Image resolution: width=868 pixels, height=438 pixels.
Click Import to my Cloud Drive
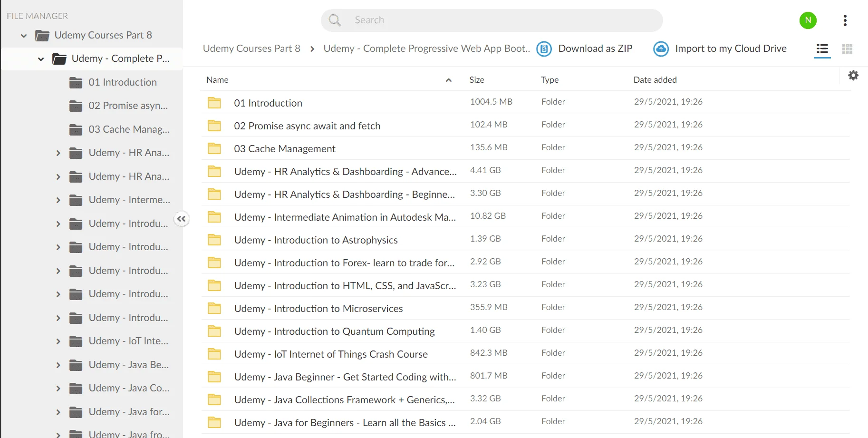click(731, 49)
